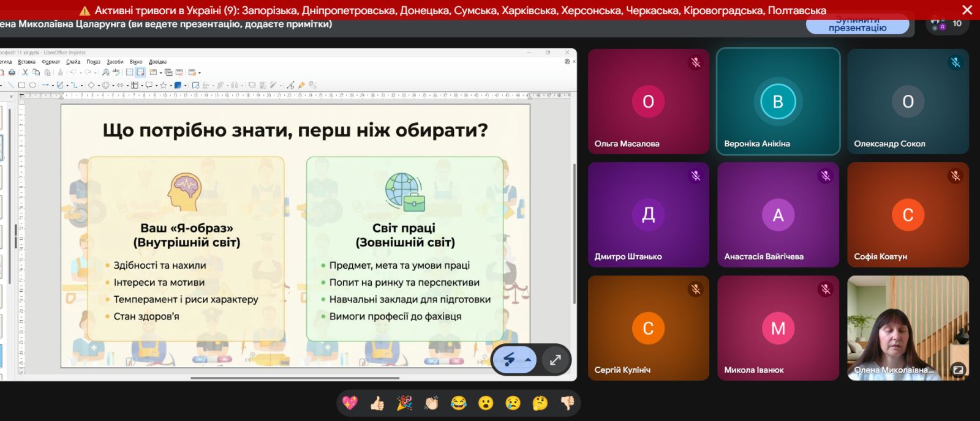
Task: Select the Flowchart shapes tool
Action: 135,85
